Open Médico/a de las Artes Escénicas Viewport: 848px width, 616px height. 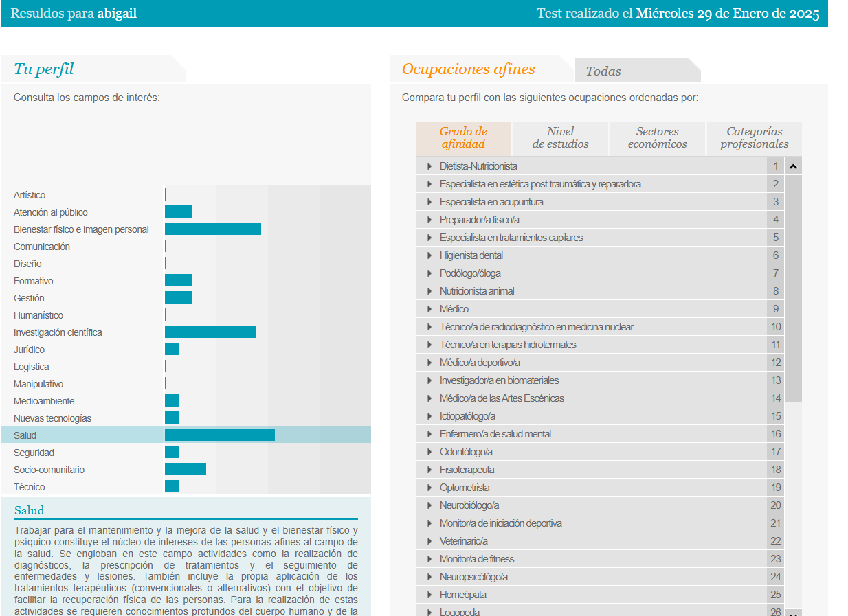point(502,398)
